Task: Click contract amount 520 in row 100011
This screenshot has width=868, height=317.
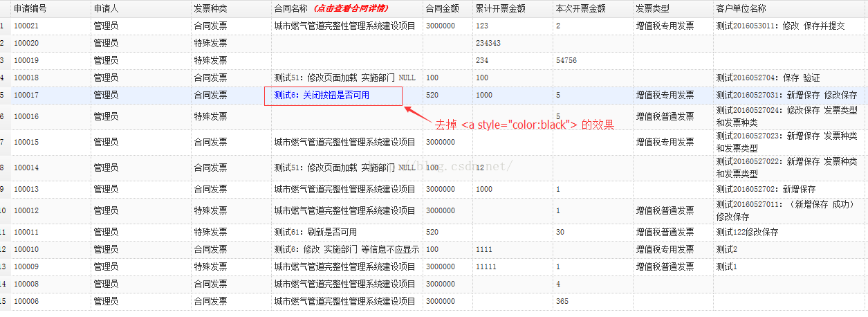Action: pos(432,232)
